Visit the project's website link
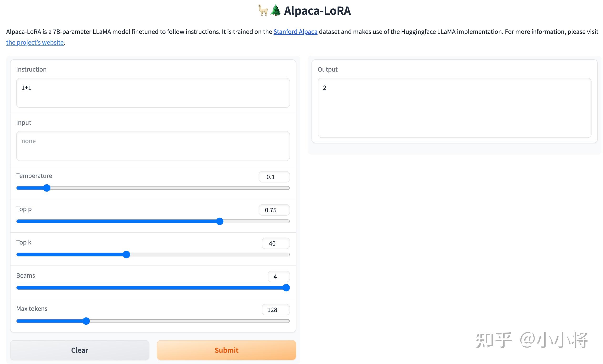603x364 pixels. pyautogui.click(x=35, y=42)
